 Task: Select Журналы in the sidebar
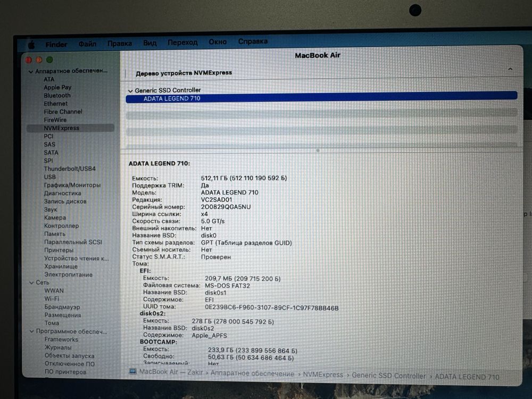[58, 348]
